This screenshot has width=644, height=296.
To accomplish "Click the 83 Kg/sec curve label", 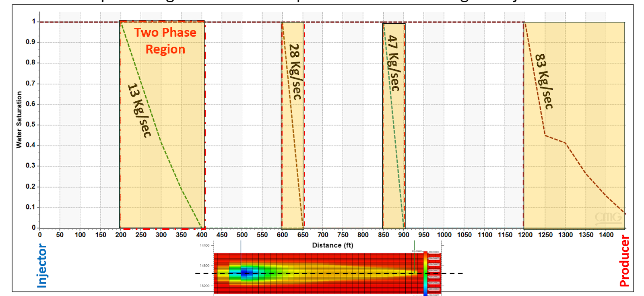I will click(543, 81).
